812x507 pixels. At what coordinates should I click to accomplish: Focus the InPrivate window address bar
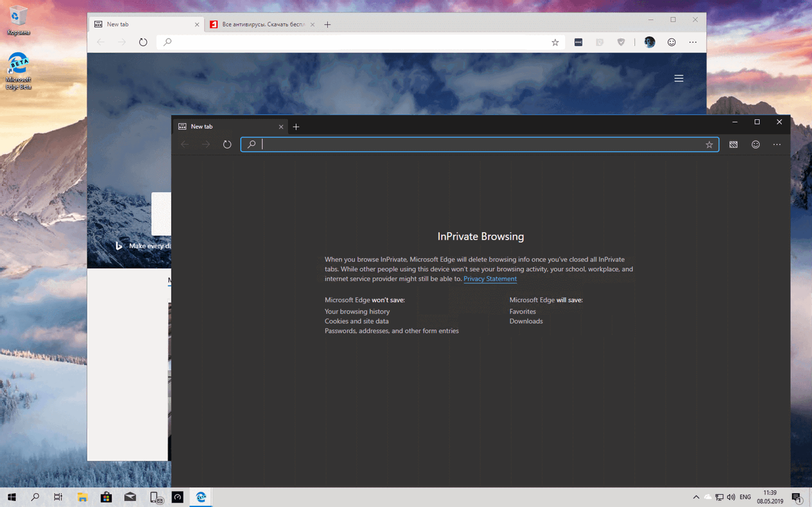(480, 144)
